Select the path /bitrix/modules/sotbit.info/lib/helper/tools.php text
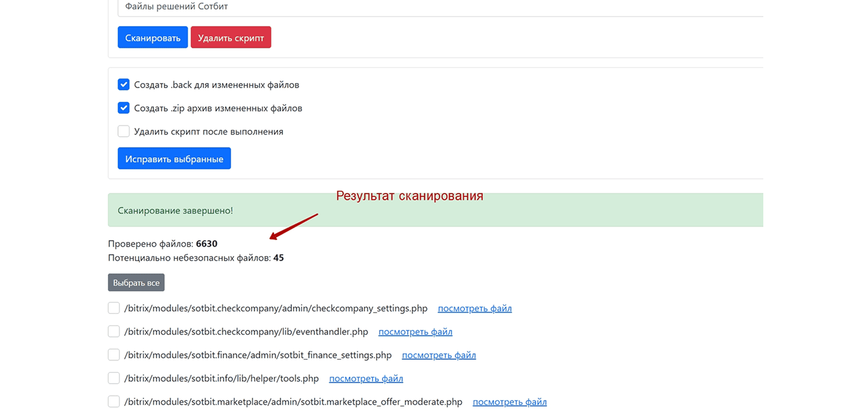Viewport: 868px width, 411px height. point(221,379)
